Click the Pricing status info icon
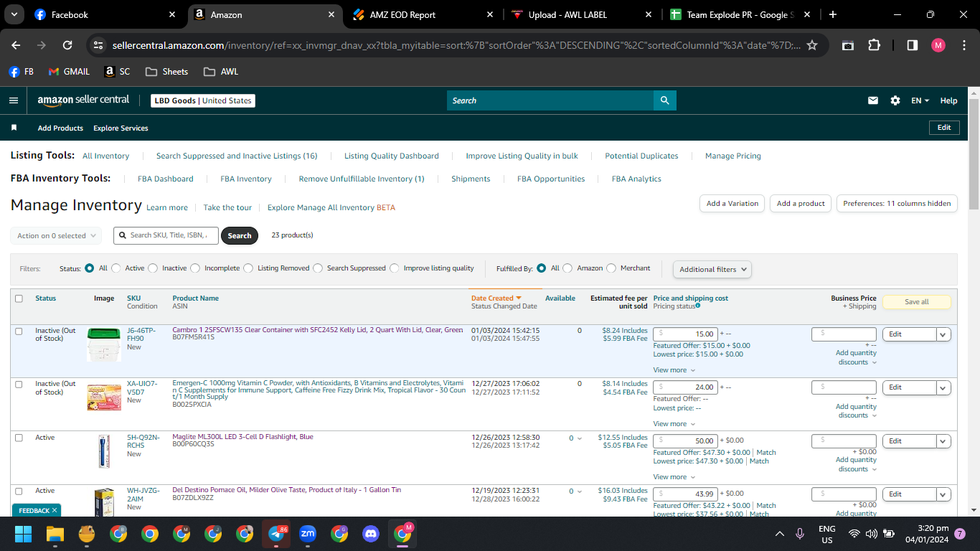The height and width of the screenshot is (551, 980). (698, 306)
